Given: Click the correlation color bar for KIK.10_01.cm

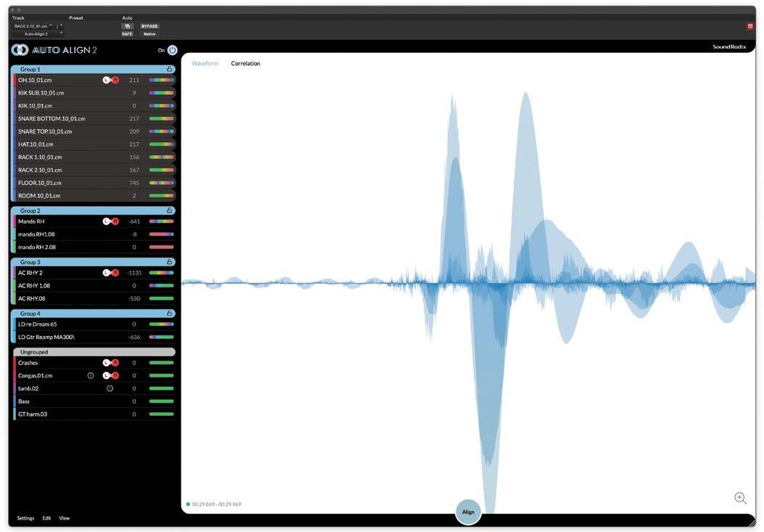Looking at the screenshot, I should point(161,106).
